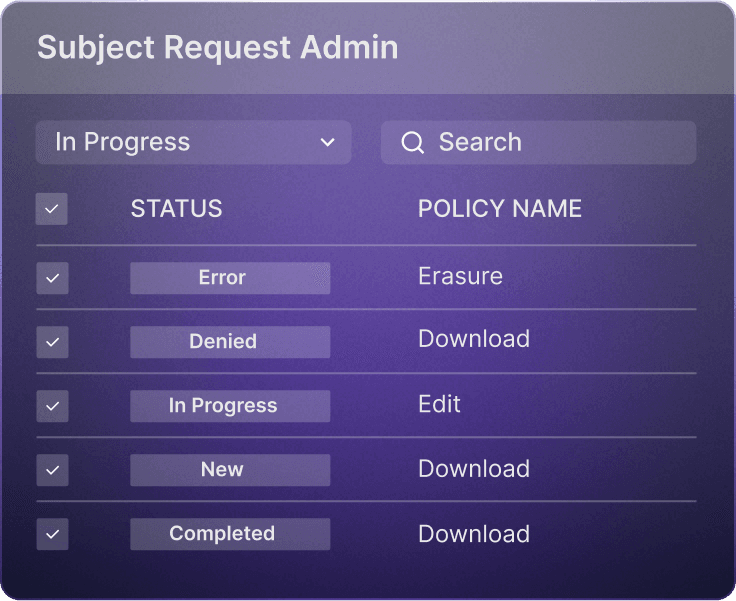Click the chevron arrow in status filter
Viewport: 736px width, 601px height.
click(x=327, y=142)
